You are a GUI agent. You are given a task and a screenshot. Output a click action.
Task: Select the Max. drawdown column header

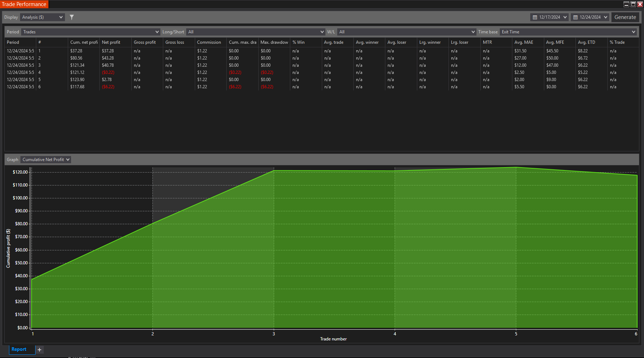coord(274,42)
